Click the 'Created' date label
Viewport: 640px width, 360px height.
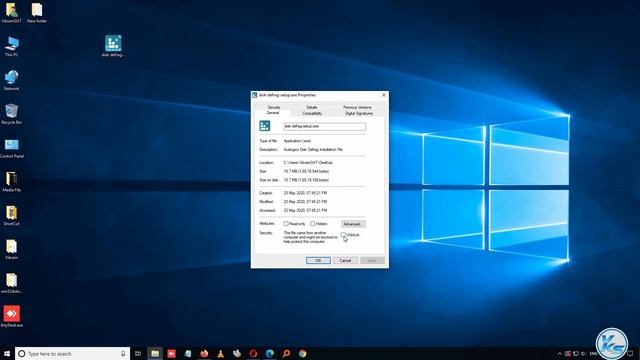[266, 193]
